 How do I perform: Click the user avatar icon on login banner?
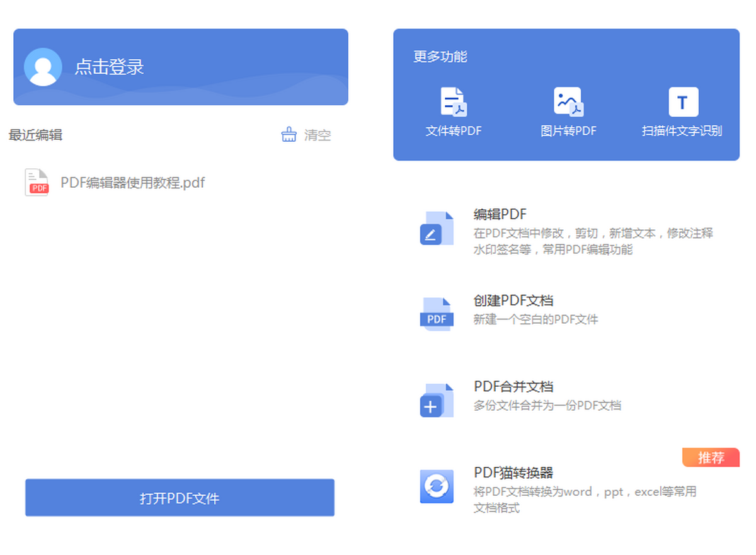(x=43, y=67)
